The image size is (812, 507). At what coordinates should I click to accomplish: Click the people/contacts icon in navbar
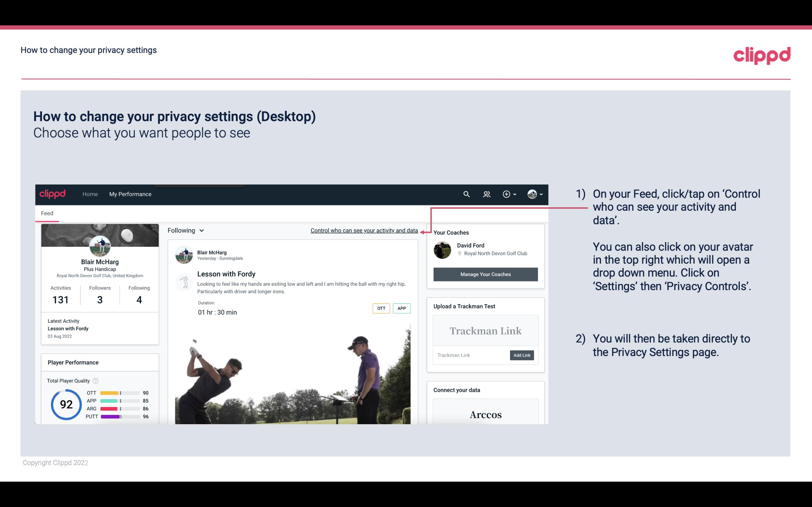coord(486,194)
